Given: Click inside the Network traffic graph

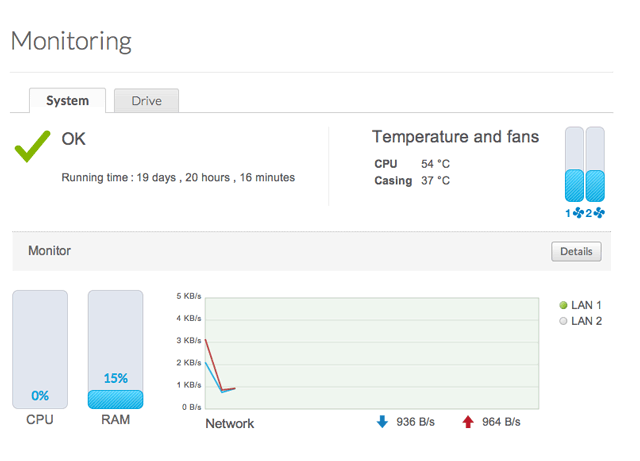Looking at the screenshot, I should point(372,352).
